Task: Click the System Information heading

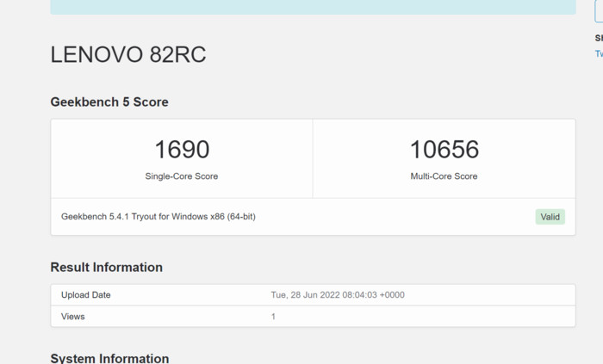Action: 109,358
